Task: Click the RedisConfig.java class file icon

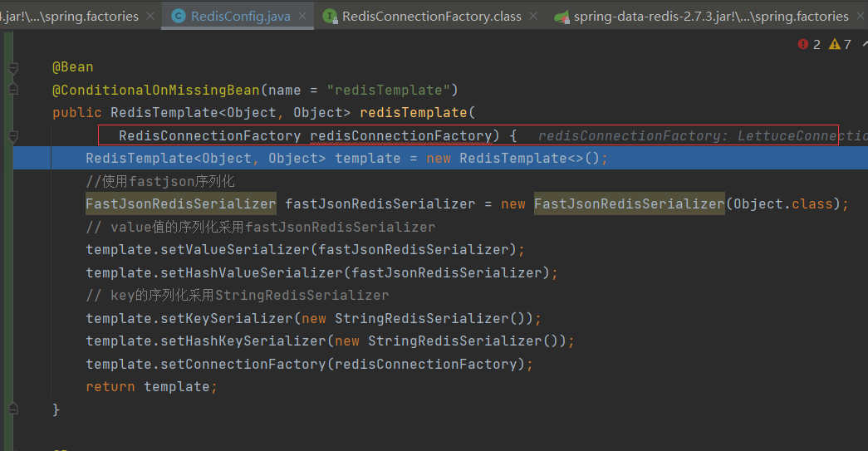Action: (x=179, y=16)
